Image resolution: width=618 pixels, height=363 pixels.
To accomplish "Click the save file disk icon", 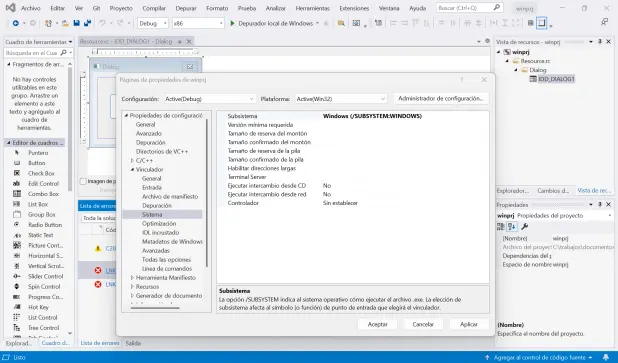I will 76,23.
